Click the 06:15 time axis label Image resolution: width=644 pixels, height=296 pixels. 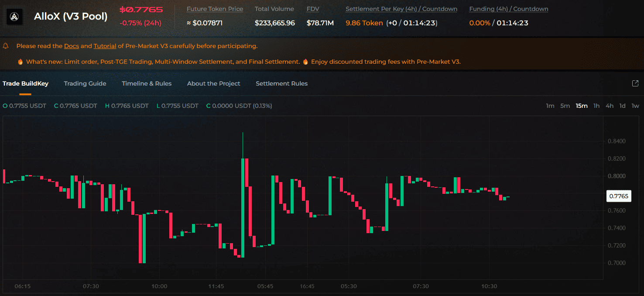[x=23, y=286]
